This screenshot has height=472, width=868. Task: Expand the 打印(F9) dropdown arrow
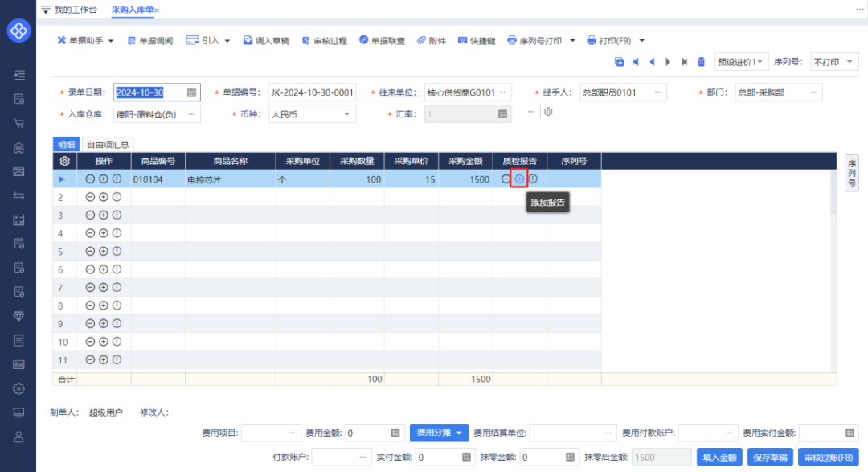point(642,40)
